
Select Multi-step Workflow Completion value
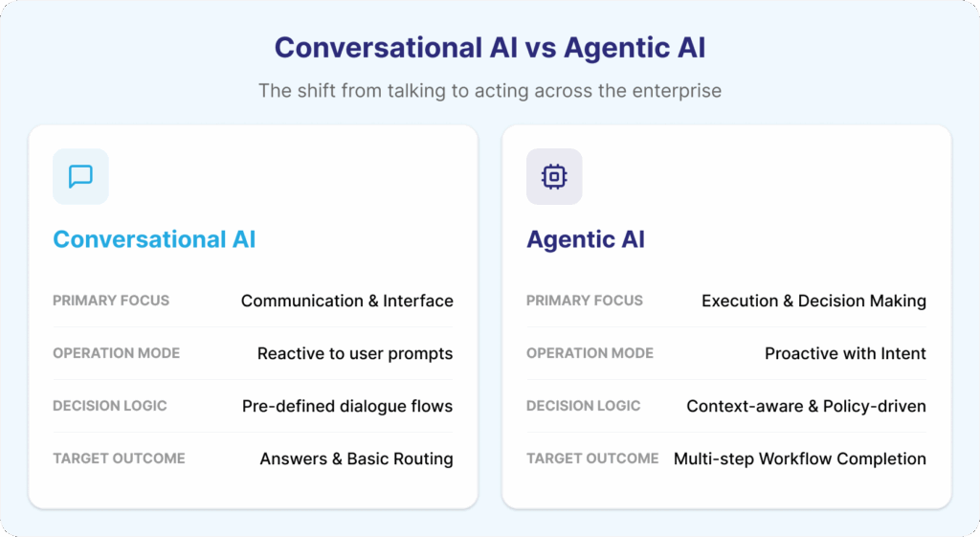coord(800,459)
